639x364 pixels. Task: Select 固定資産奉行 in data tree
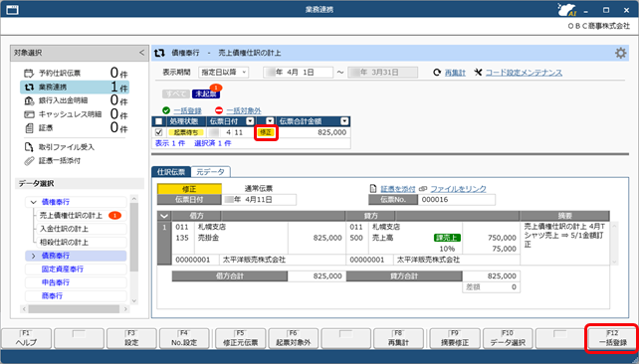(x=76, y=270)
